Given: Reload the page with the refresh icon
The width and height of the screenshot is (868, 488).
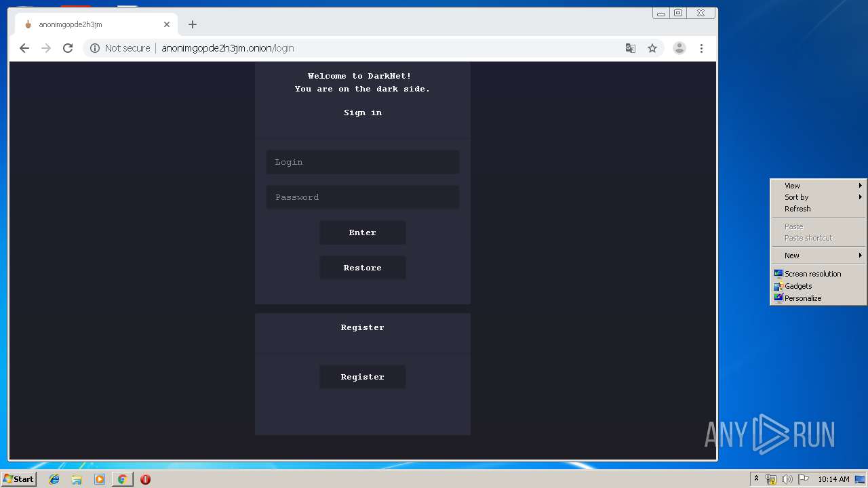Looking at the screenshot, I should point(68,48).
